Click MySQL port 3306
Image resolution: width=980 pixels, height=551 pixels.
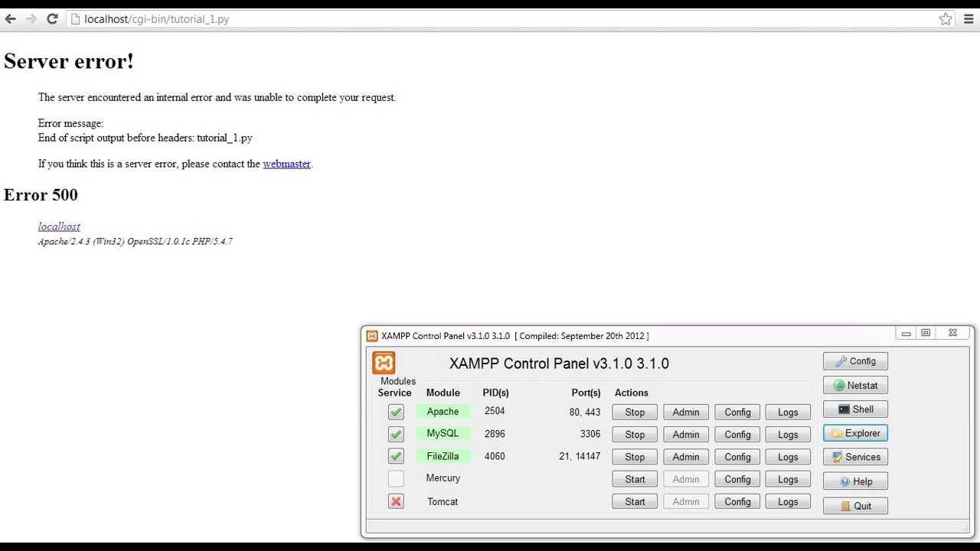(590, 434)
